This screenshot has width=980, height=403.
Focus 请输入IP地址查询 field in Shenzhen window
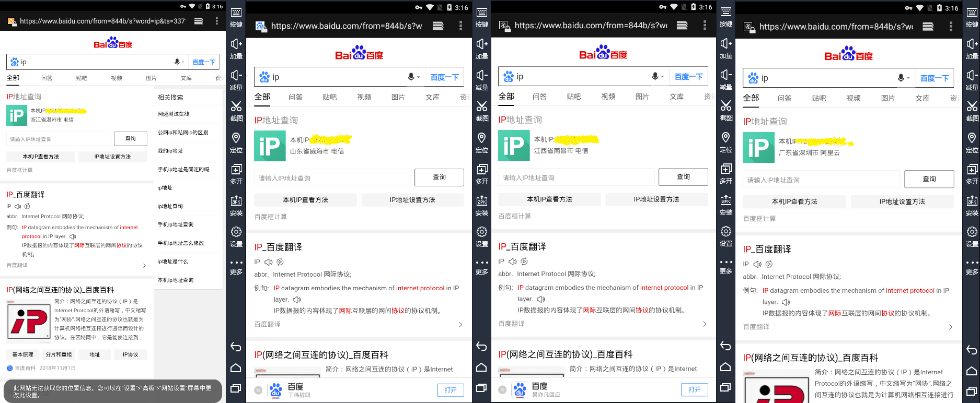pyautogui.click(x=822, y=180)
